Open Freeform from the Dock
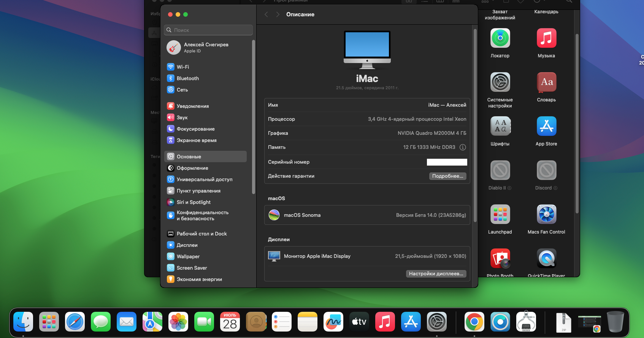The width and height of the screenshot is (644, 338). (x=333, y=322)
